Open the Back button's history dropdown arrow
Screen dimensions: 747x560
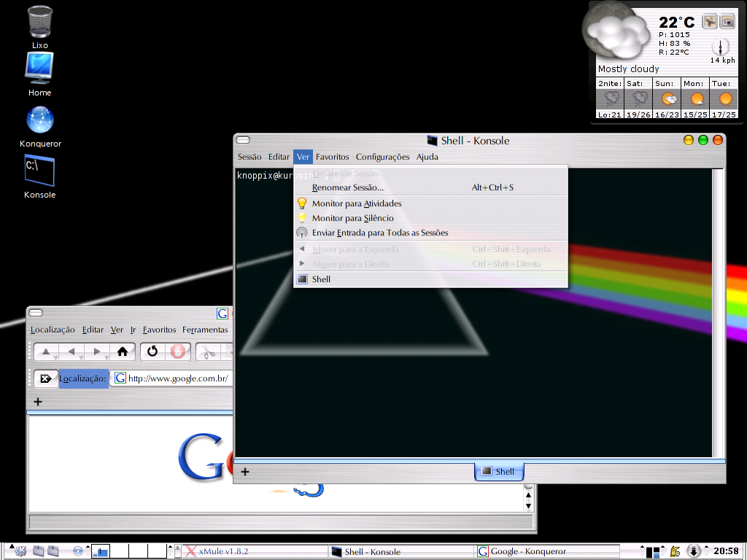coord(81,357)
